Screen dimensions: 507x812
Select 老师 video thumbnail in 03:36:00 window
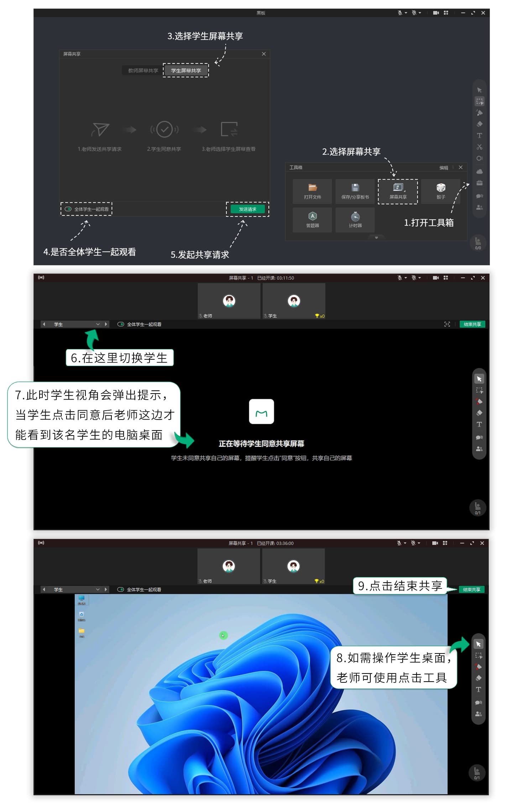tap(229, 566)
